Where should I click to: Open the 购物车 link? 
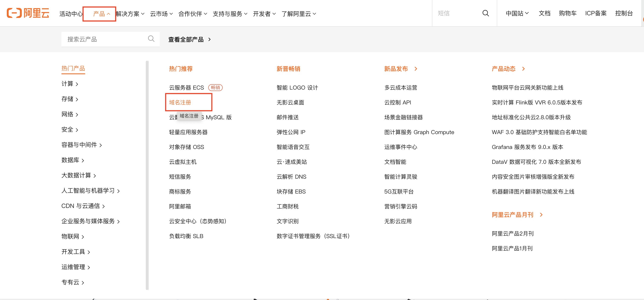pos(568,13)
